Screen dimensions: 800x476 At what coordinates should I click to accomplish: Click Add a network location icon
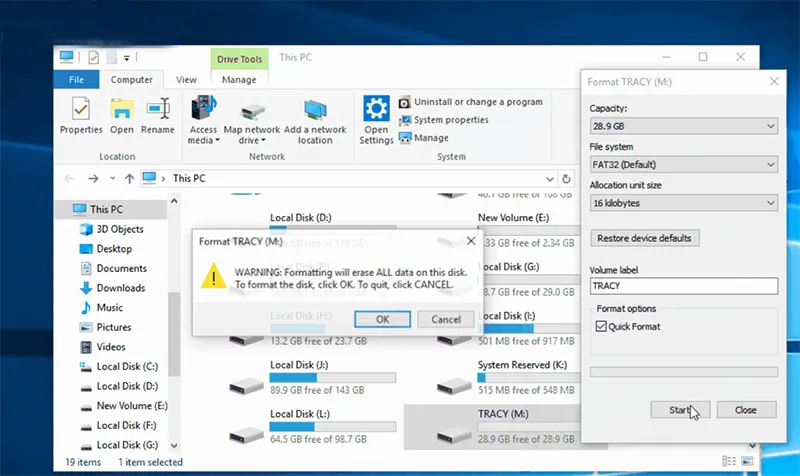tap(315, 110)
